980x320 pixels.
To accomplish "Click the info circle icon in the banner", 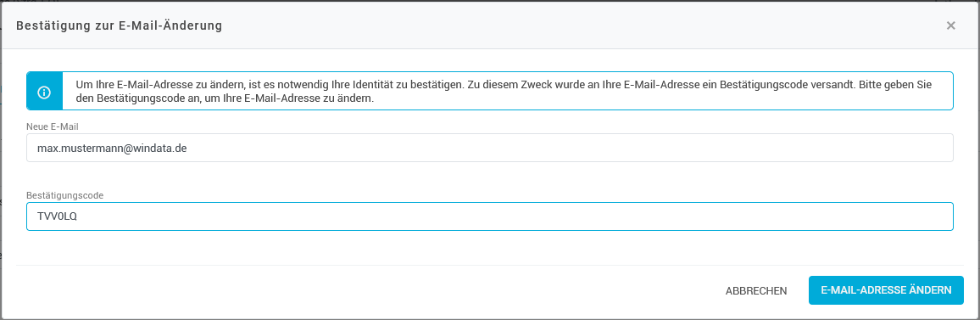I will click(x=44, y=92).
